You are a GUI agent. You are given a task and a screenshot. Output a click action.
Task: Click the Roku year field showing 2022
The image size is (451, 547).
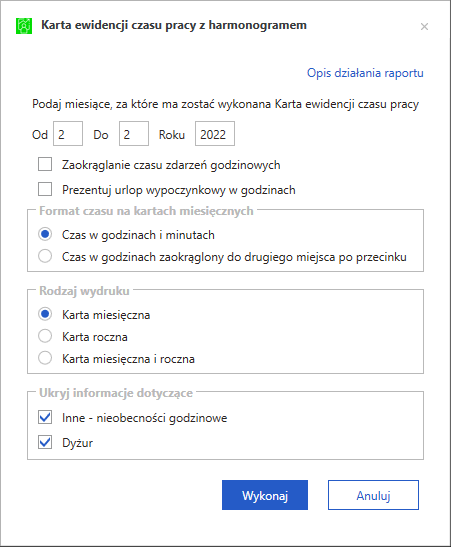215,134
